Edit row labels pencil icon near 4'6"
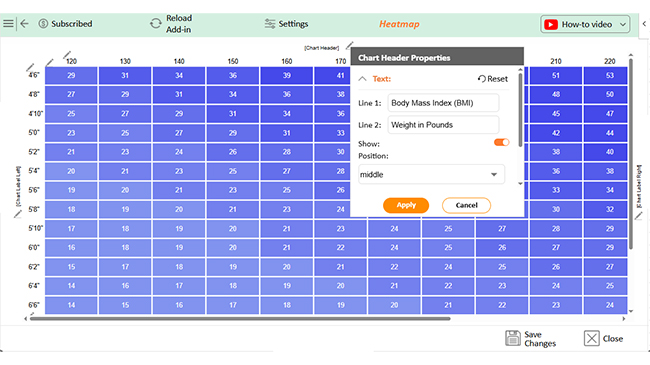 (x=30, y=67)
